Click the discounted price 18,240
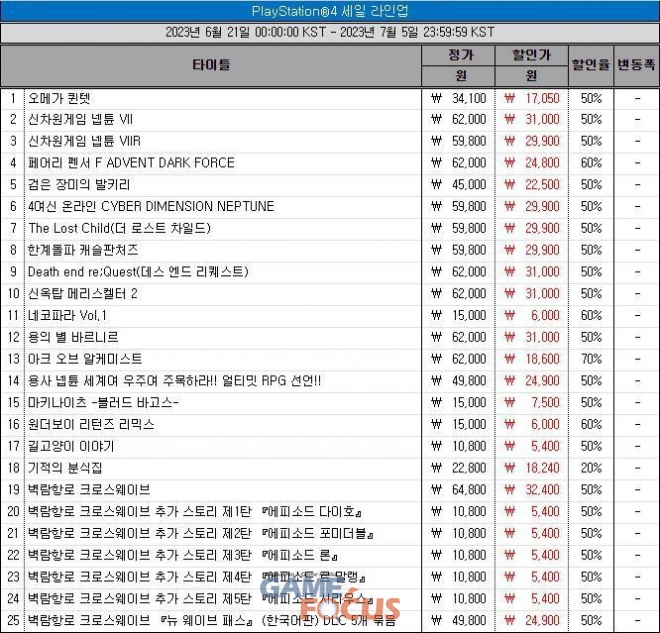Screen dimensions: 660x633 pyautogui.click(x=542, y=468)
